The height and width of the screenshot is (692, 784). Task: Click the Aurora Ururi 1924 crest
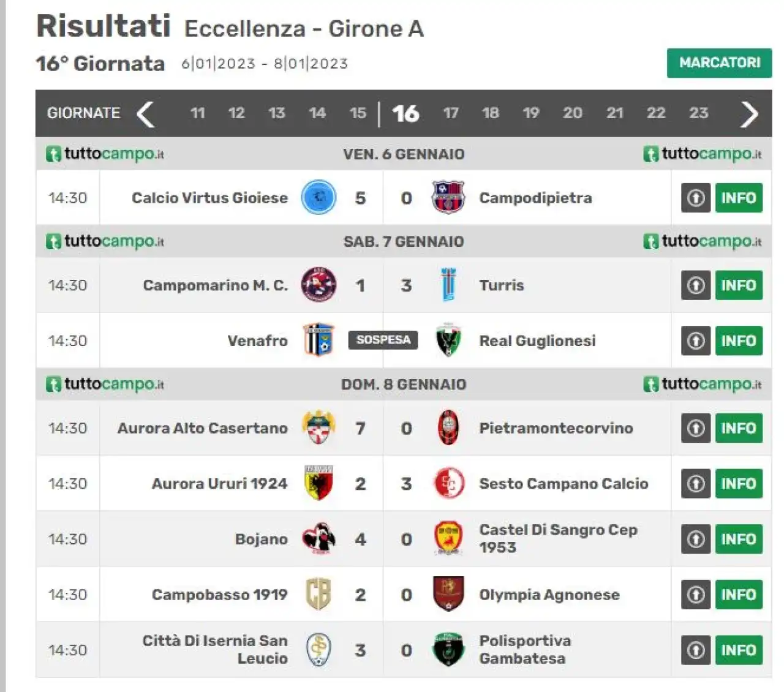(x=318, y=483)
